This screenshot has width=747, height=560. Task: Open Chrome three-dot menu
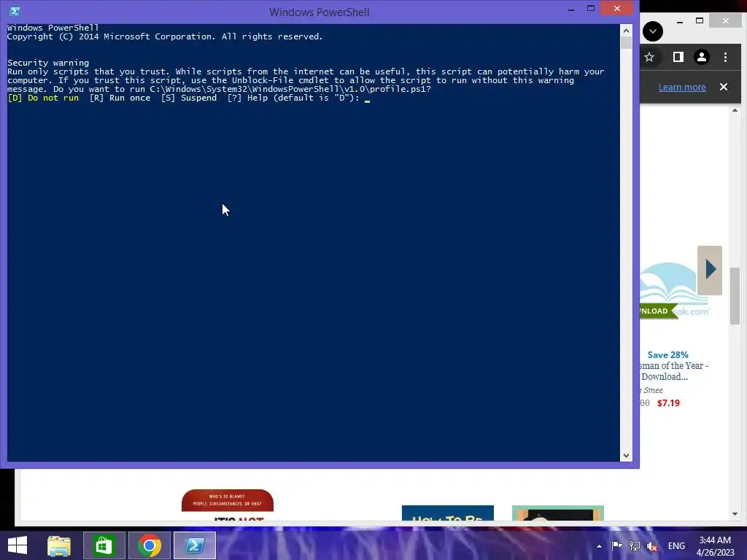click(726, 57)
